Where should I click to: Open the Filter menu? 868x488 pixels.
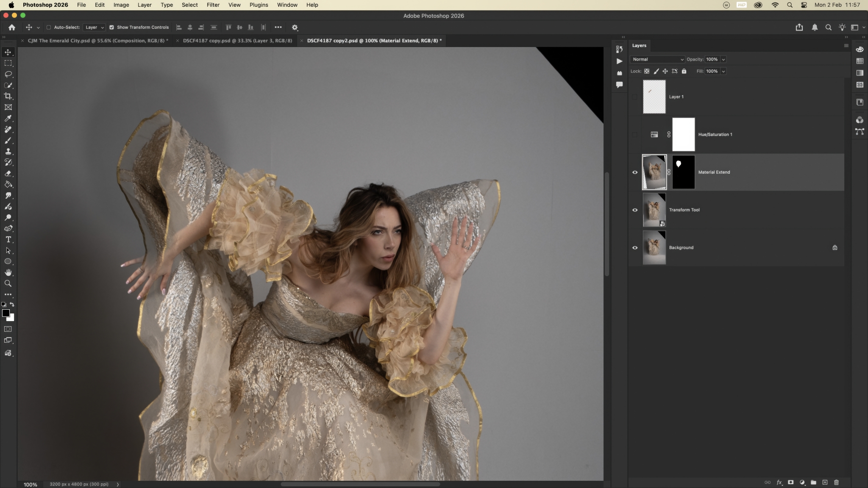(x=213, y=5)
